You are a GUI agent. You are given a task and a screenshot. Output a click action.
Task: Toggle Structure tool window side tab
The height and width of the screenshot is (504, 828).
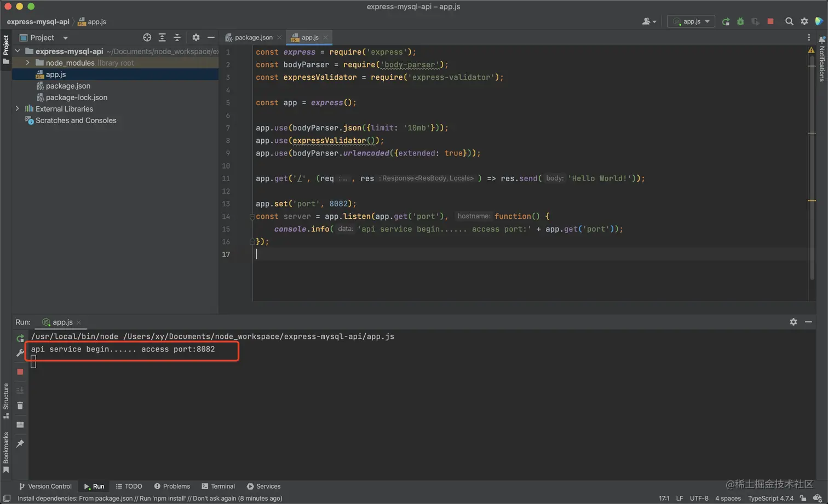click(5, 401)
